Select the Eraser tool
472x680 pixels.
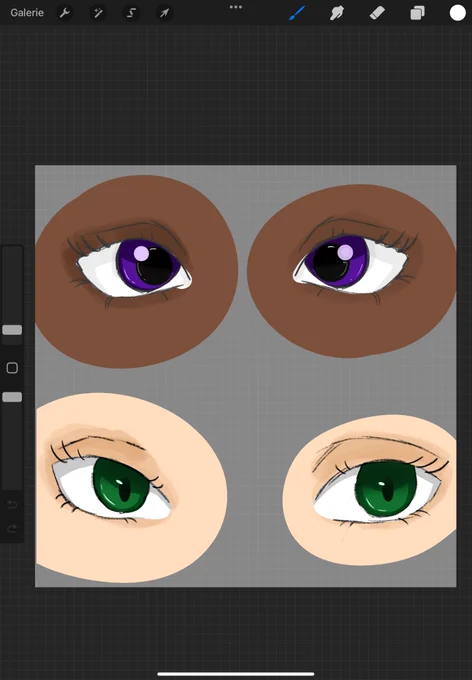pyautogui.click(x=377, y=13)
